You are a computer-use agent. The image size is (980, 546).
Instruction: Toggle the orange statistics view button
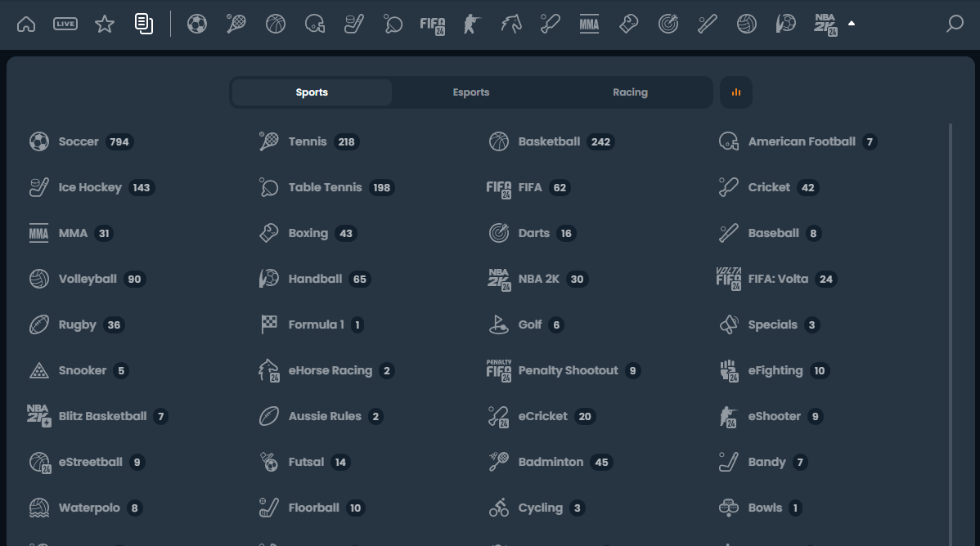(735, 92)
